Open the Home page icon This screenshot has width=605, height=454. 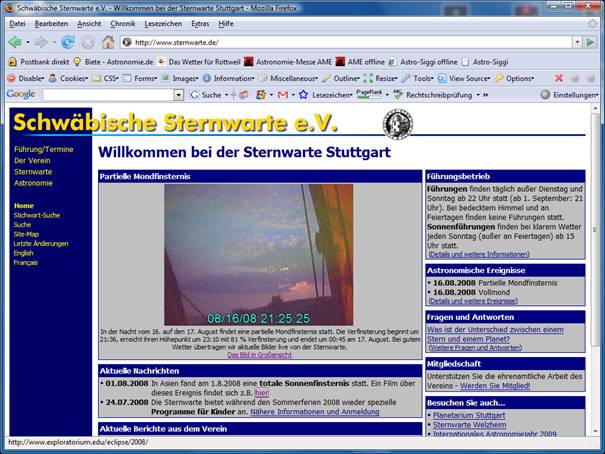click(x=108, y=42)
